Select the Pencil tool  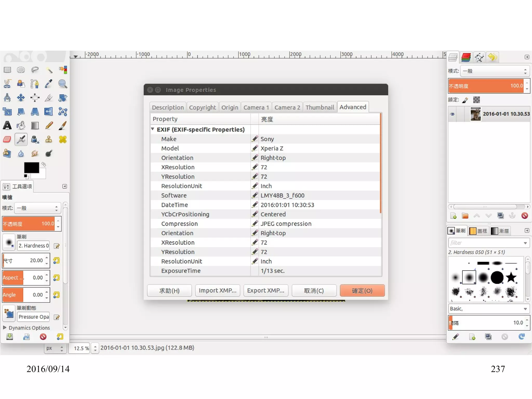click(x=49, y=126)
